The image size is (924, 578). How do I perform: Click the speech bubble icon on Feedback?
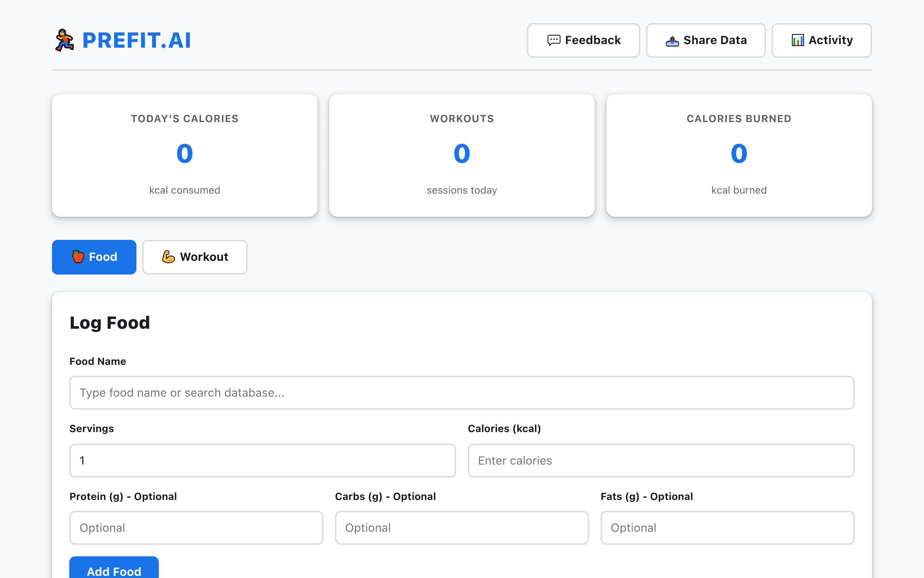[x=554, y=40]
